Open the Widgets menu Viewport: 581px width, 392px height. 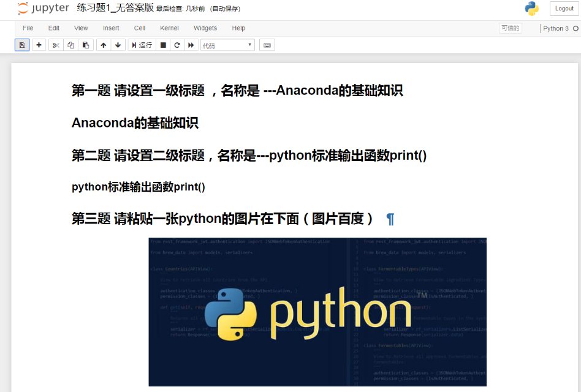pyautogui.click(x=205, y=28)
